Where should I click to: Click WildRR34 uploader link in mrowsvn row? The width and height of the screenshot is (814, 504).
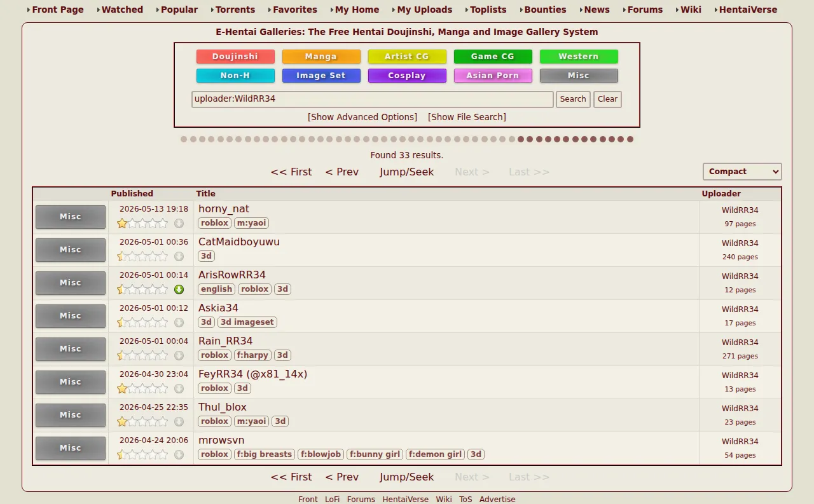click(x=740, y=442)
